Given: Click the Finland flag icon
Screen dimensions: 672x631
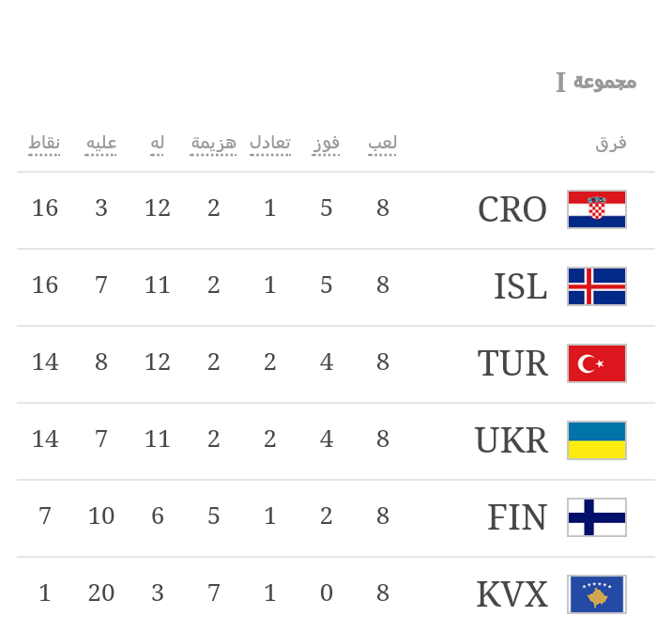Looking at the screenshot, I should (597, 517).
